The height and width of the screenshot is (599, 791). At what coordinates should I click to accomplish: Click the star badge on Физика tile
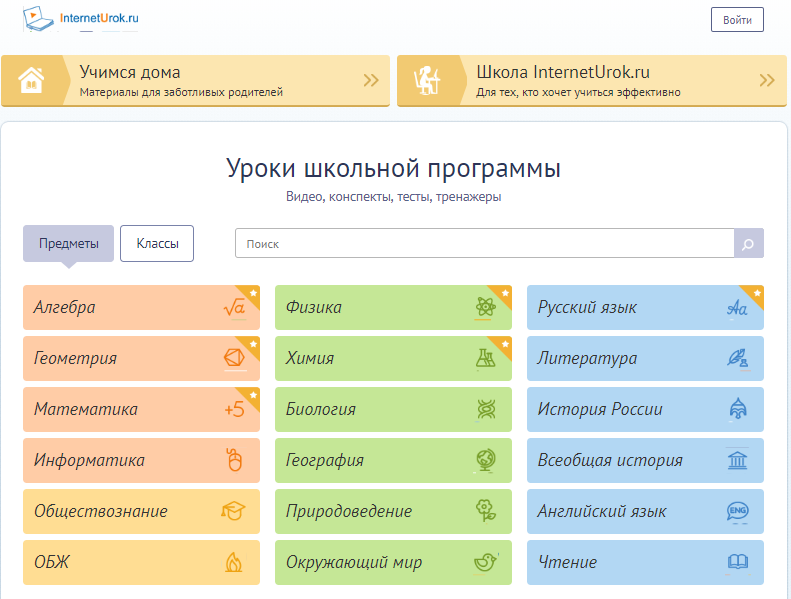coord(505,293)
